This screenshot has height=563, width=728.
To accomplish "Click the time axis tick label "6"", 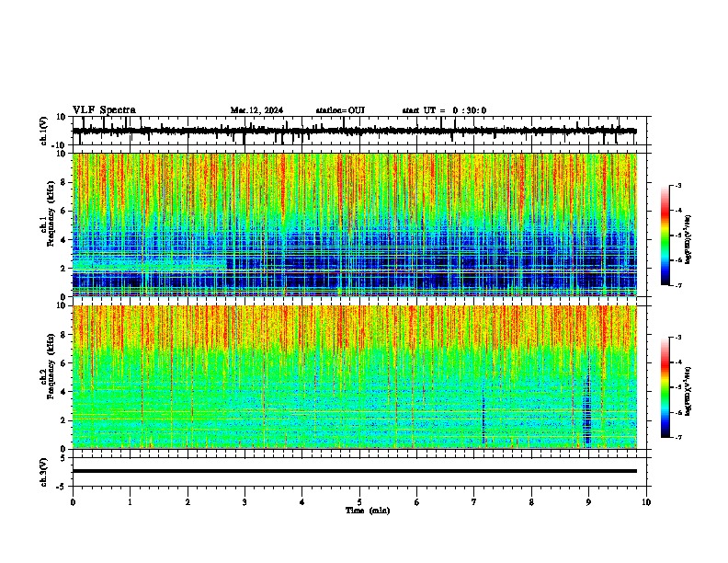I will tap(417, 502).
